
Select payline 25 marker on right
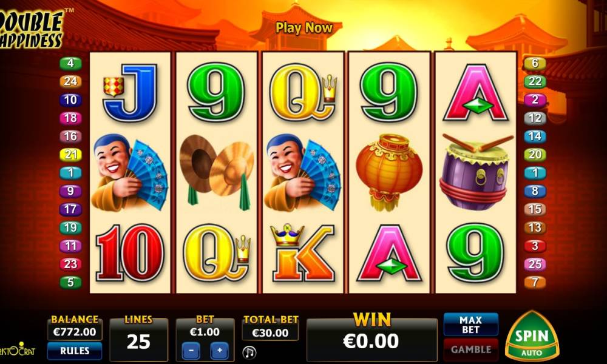point(535,264)
